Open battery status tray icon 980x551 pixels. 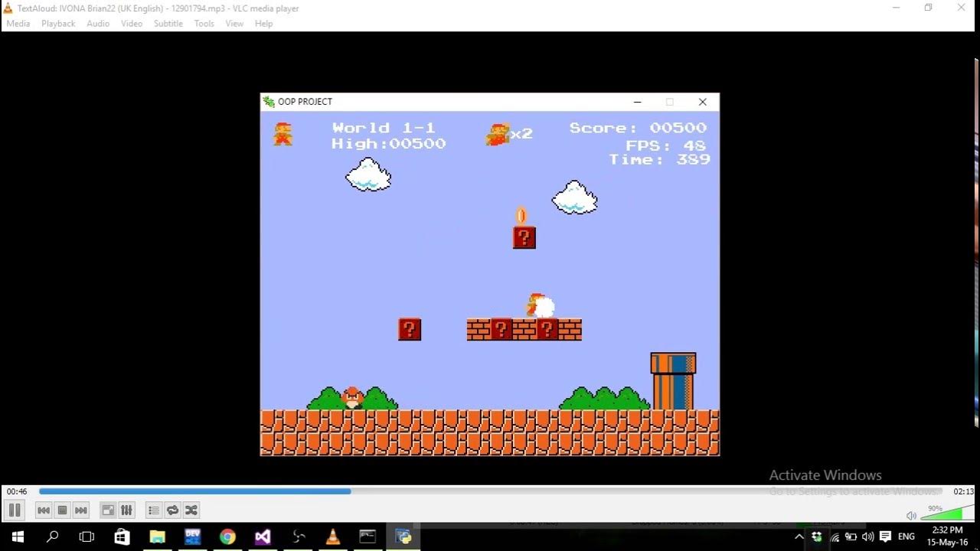(851, 536)
